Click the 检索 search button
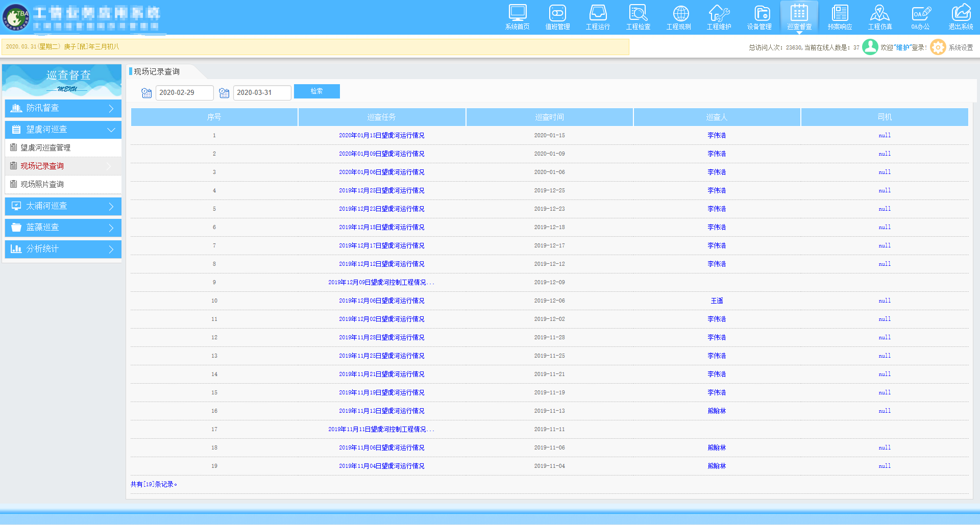The image size is (980, 525). 316,91
